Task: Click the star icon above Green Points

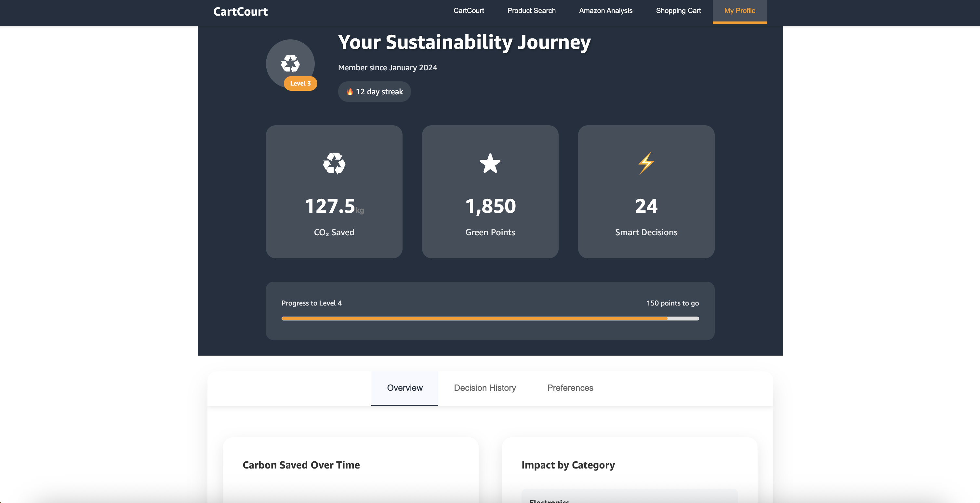Action: pyautogui.click(x=490, y=163)
